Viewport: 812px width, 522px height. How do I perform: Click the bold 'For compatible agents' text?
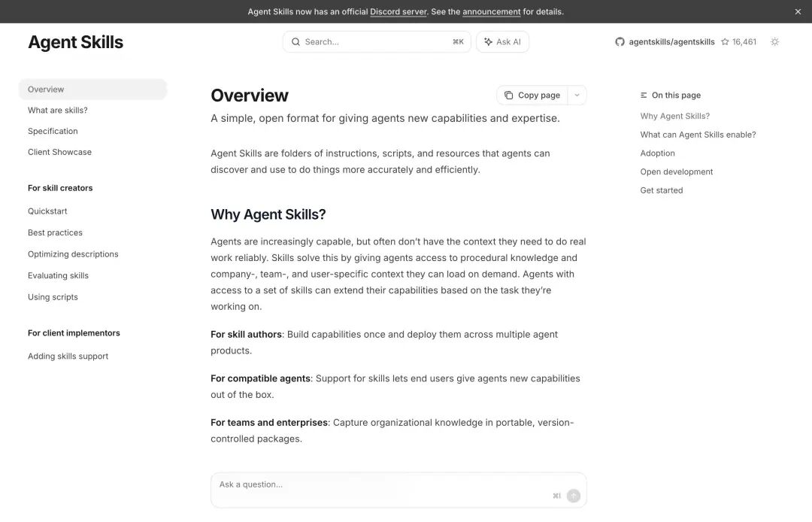[260, 378]
